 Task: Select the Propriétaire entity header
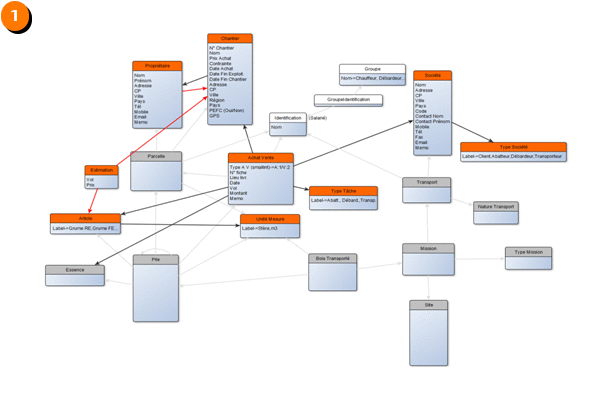click(x=157, y=65)
